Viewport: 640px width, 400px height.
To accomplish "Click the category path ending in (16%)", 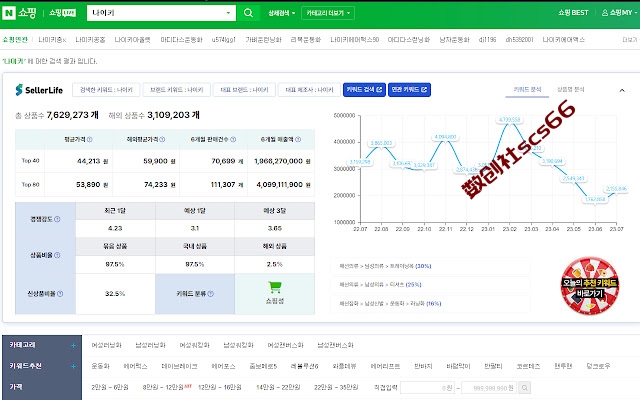I will point(390,304).
